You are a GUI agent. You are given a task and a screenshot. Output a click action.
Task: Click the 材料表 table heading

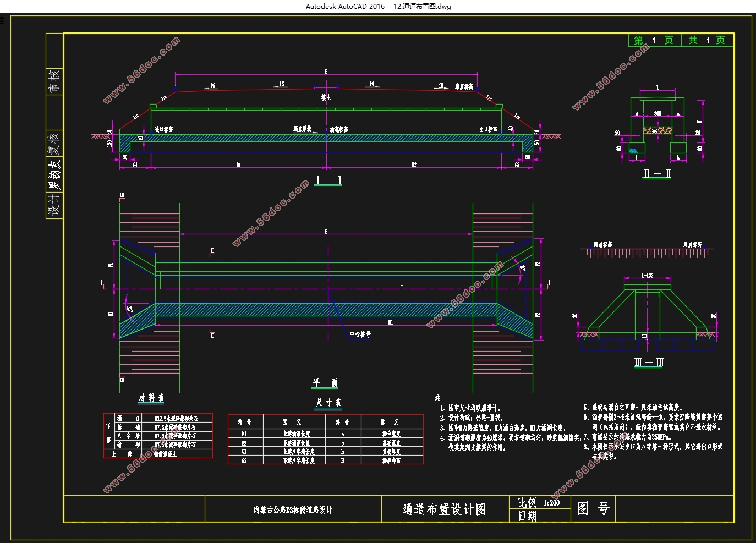click(151, 398)
